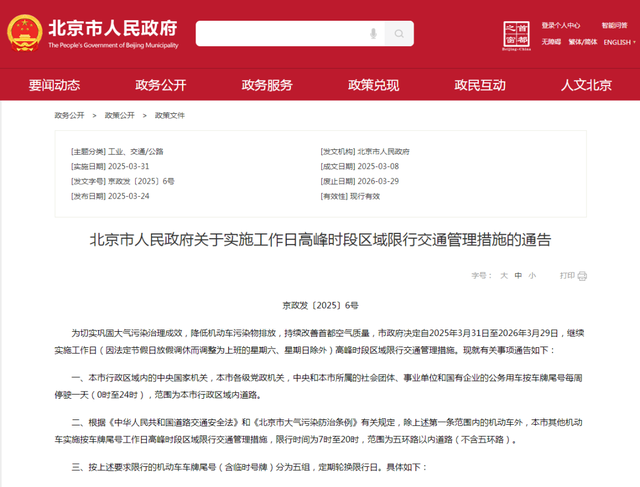640x487 pixels.
Task: Open the 政民互动 navigation menu
Action: click(480, 85)
